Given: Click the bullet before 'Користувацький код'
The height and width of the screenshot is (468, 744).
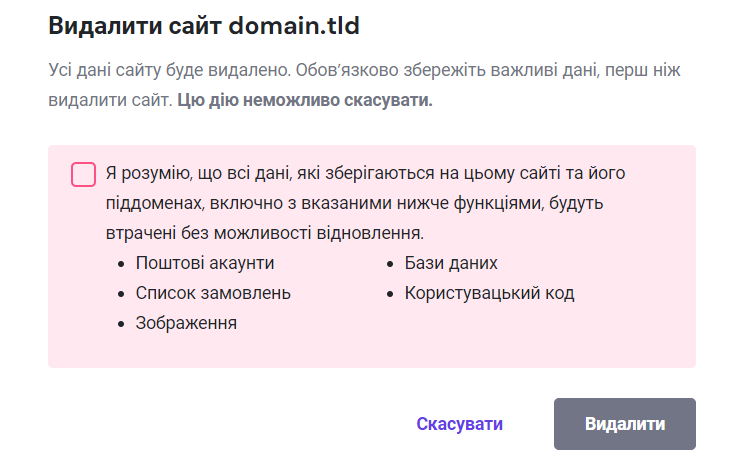Looking at the screenshot, I should (390, 294).
